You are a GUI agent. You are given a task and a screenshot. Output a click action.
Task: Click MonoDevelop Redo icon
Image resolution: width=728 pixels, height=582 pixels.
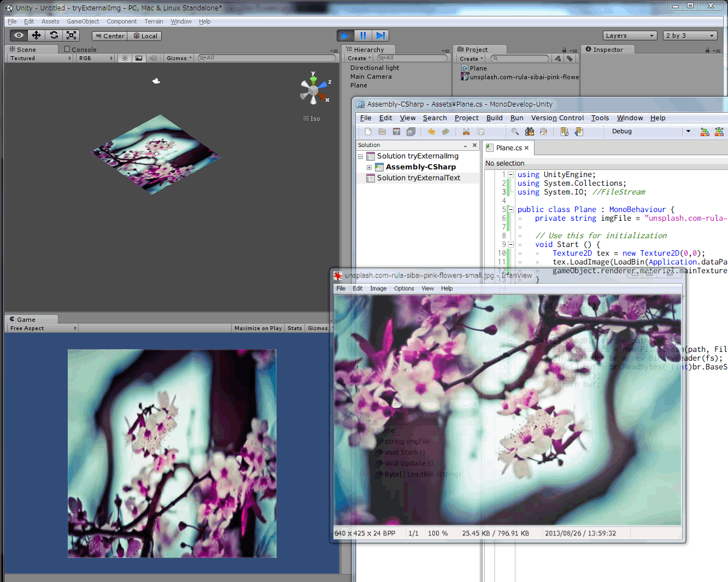pos(445,132)
